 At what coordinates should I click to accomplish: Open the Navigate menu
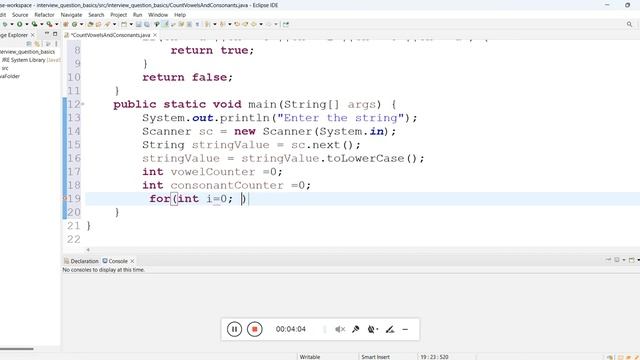coord(71,15)
